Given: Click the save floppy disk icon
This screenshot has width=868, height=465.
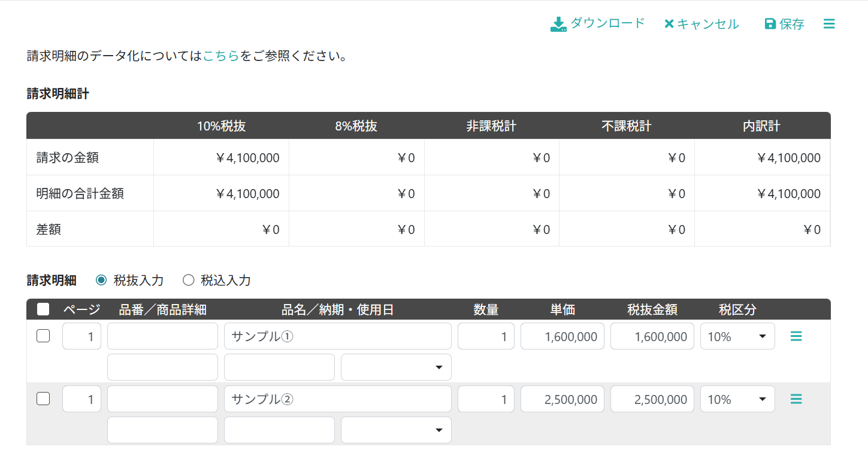Looking at the screenshot, I should (x=770, y=24).
